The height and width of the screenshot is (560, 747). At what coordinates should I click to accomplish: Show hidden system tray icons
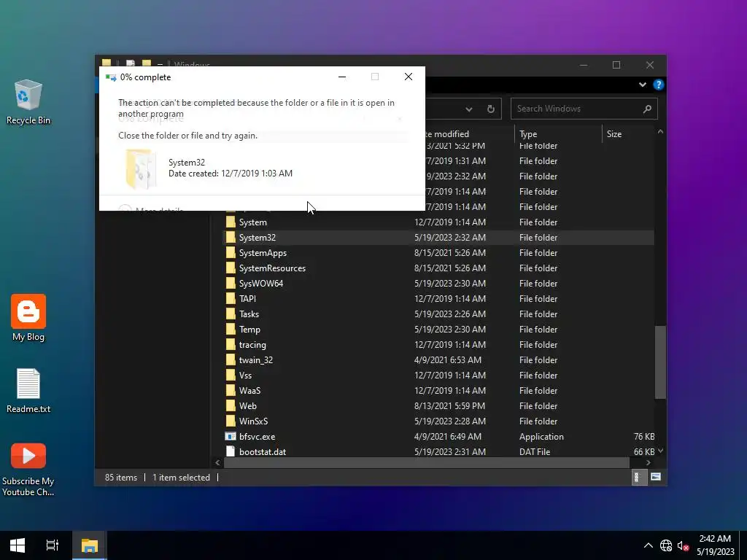click(x=648, y=545)
